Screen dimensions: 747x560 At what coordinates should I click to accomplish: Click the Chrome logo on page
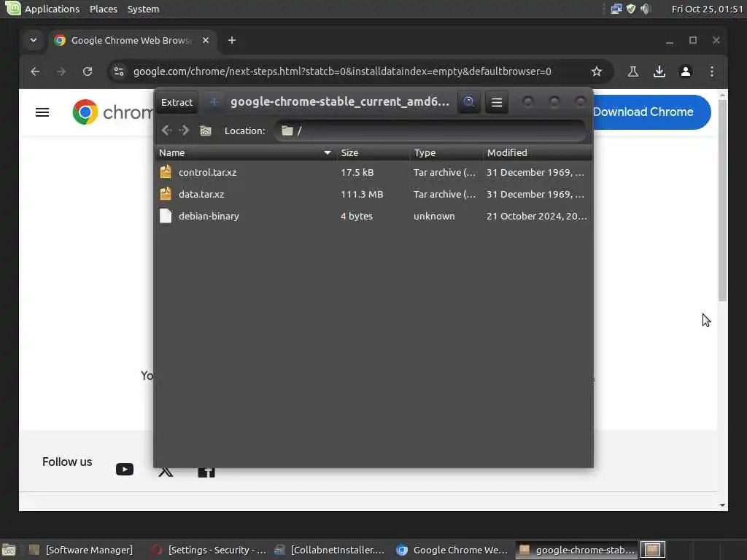point(85,112)
